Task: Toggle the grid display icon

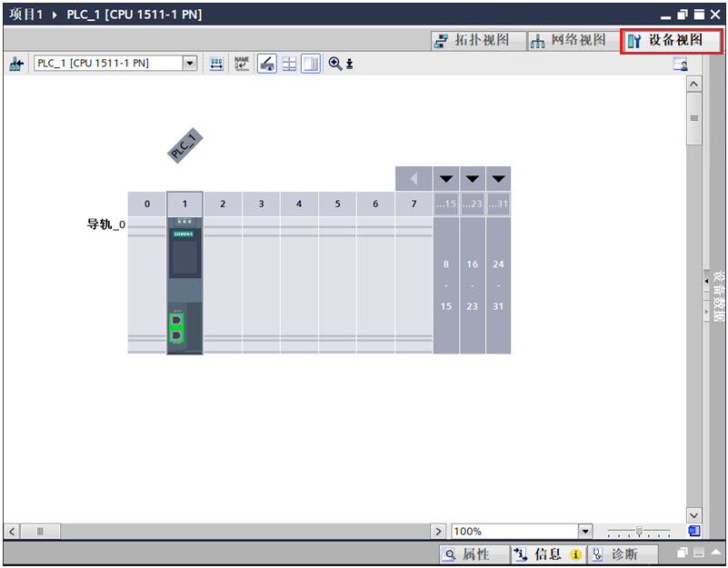Action: coord(289,64)
